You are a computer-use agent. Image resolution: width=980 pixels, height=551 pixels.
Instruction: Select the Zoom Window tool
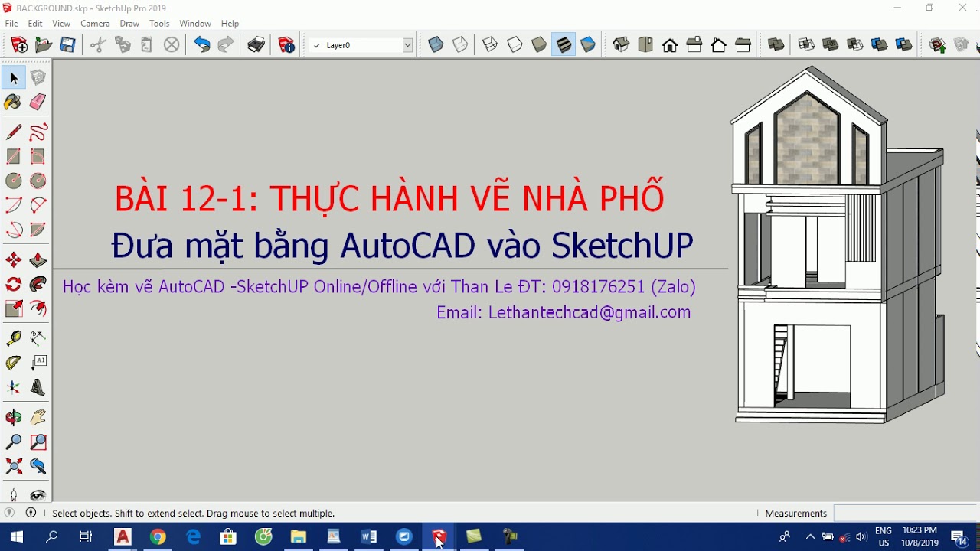[38, 442]
